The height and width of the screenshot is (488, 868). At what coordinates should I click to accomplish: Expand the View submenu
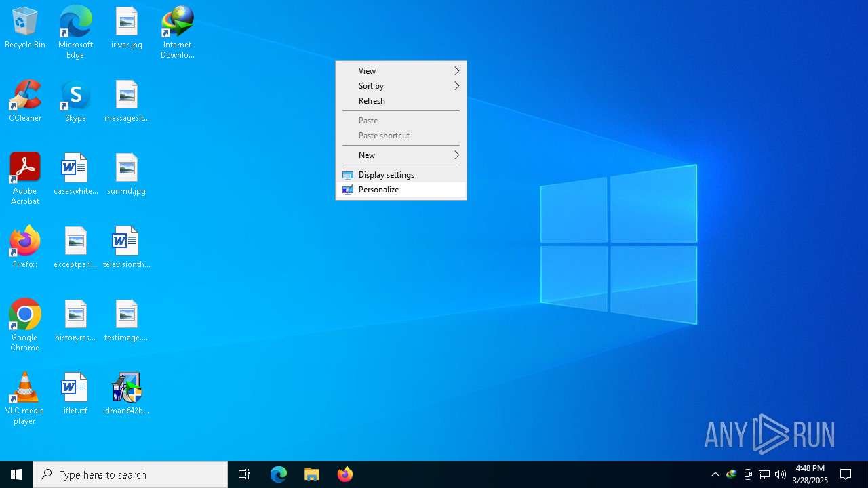[x=401, y=70]
